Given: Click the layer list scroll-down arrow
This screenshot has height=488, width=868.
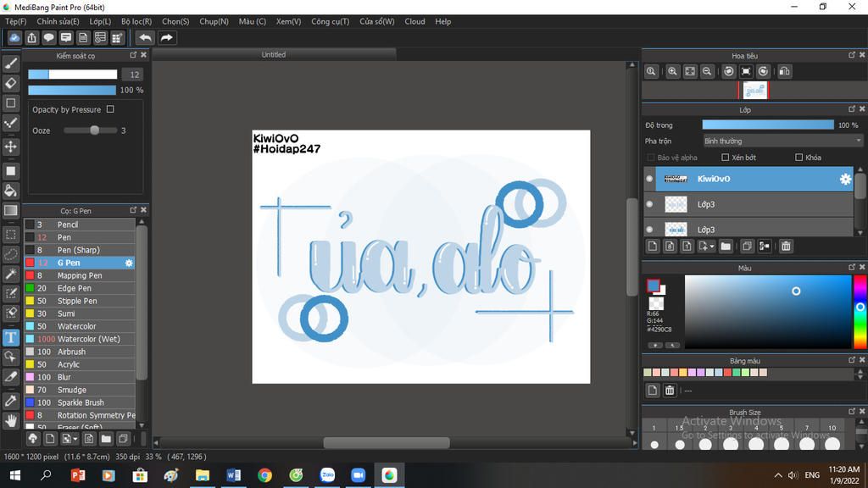Looking at the screenshot, I should (x=860, y=233).
